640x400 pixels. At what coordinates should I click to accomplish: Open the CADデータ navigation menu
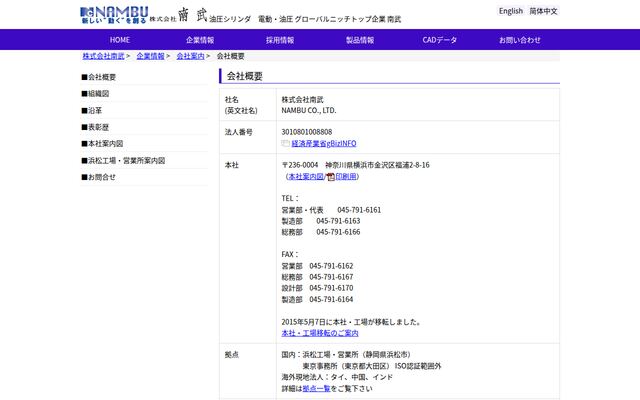click(440, 40)
